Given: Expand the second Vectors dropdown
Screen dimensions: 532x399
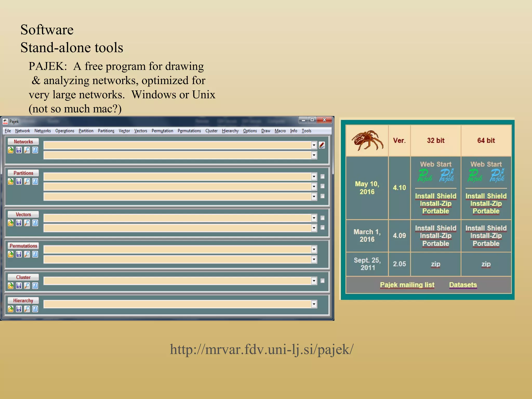Looking at the screenshot, I should click(x=314, y=228).
